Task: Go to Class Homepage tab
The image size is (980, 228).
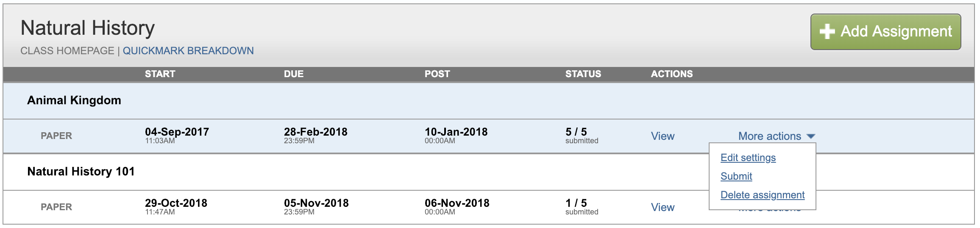Action: (67, 51)
